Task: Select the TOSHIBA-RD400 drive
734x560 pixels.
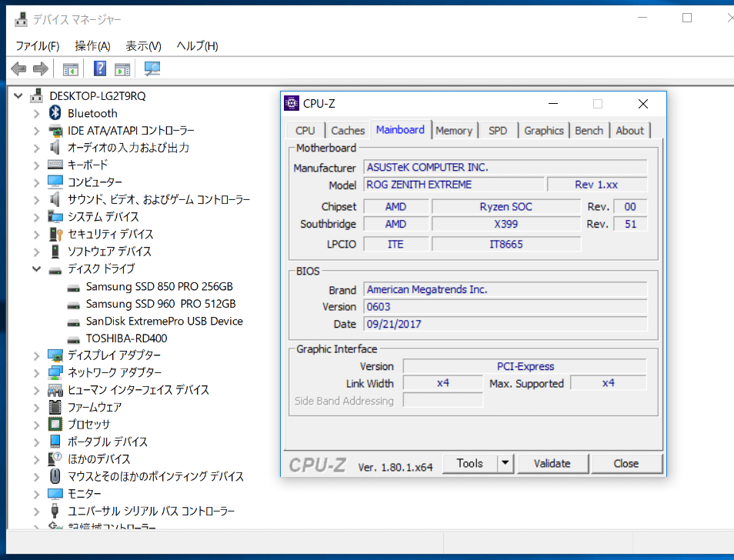Action: coord(126,338)
